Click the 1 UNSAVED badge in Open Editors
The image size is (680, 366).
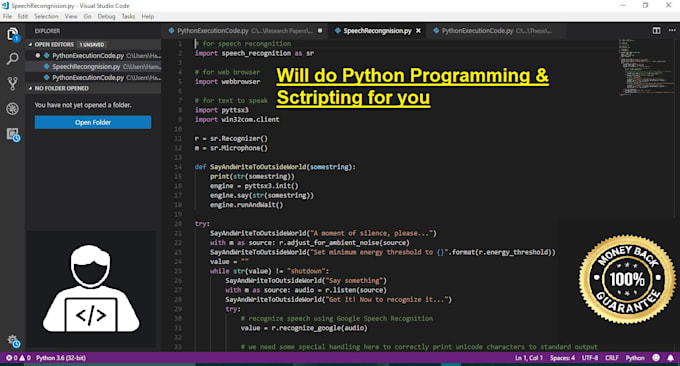[x=92, y=44]
